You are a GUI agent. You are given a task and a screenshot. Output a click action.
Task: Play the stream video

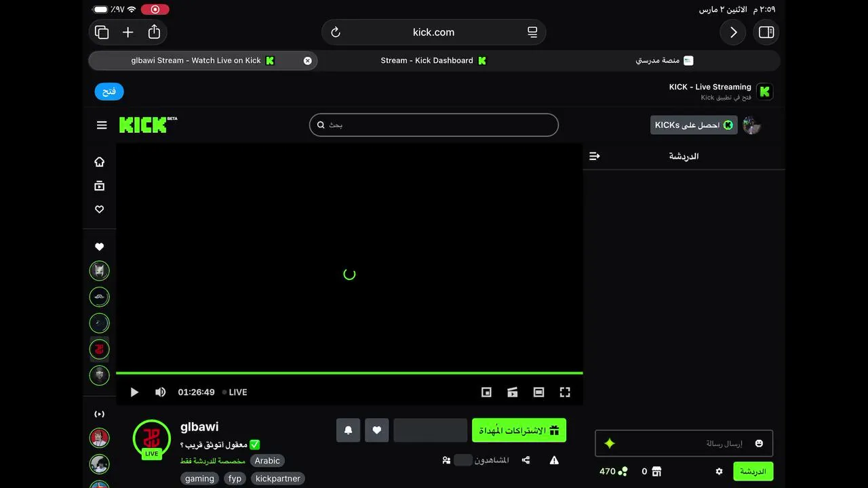tap(134, 392)
